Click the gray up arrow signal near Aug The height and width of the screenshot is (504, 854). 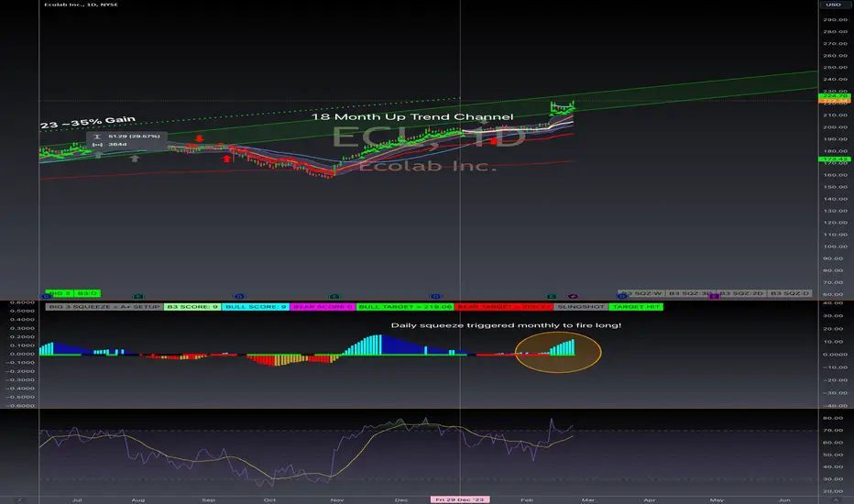coord(135,159)
